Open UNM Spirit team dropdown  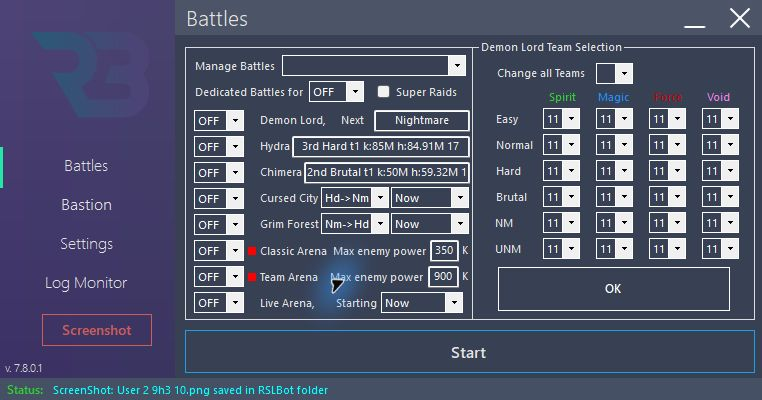(x=561, y=249)
